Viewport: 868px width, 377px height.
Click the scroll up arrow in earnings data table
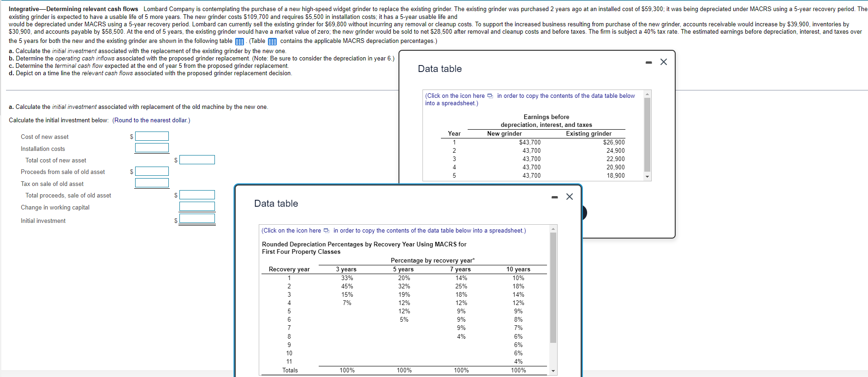(x=648, y=94)
